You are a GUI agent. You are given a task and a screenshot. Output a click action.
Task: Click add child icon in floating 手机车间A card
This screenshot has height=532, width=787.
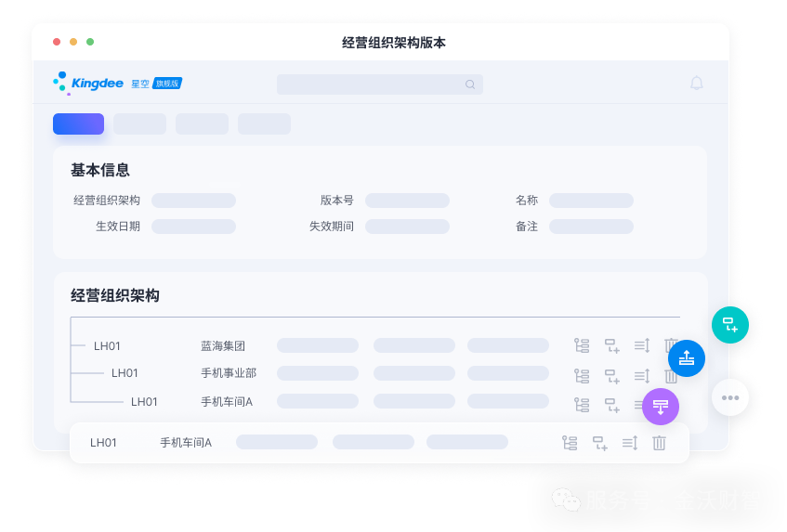coord(600,443)
